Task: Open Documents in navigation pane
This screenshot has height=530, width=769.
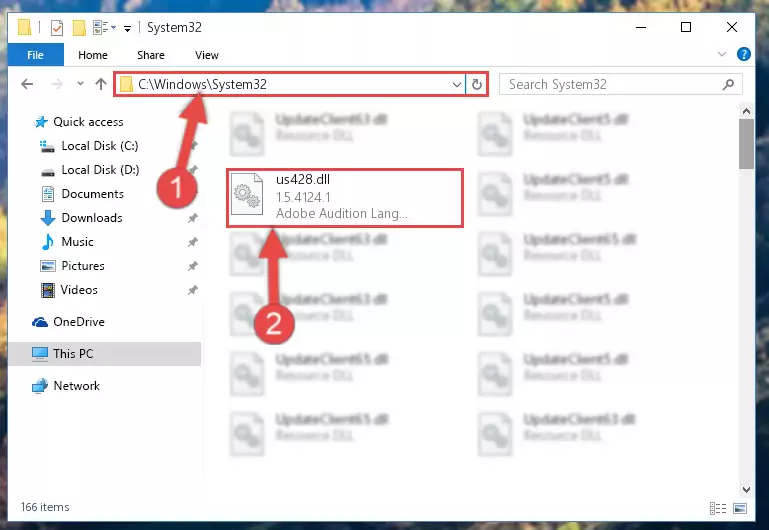Action: (x=92, y=194)
